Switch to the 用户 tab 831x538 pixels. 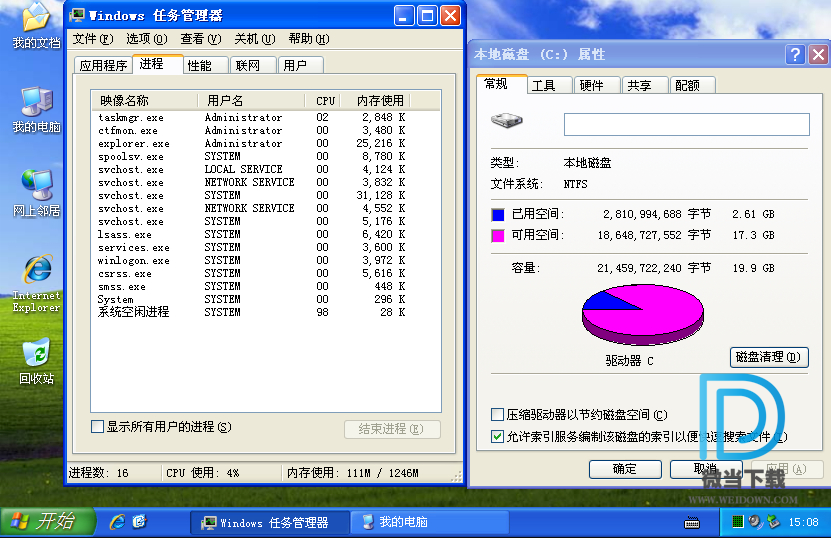click(x=300, y=65)
